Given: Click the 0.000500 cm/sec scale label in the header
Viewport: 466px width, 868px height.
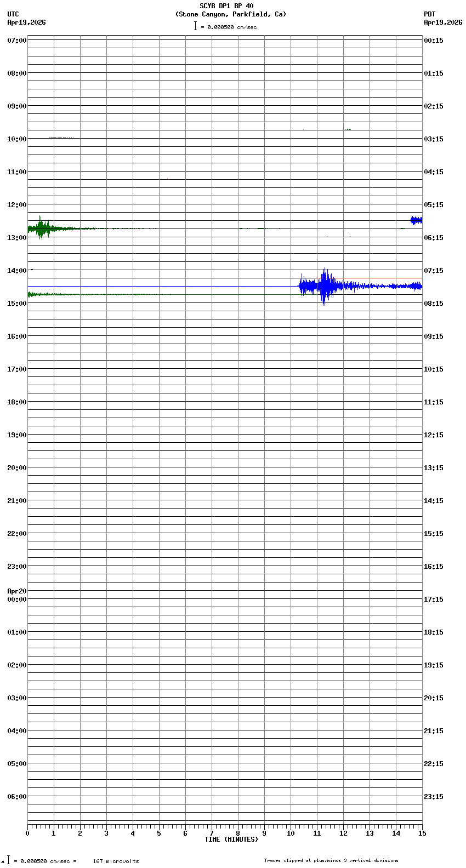Looking at the screenshot, I should 229,27.
